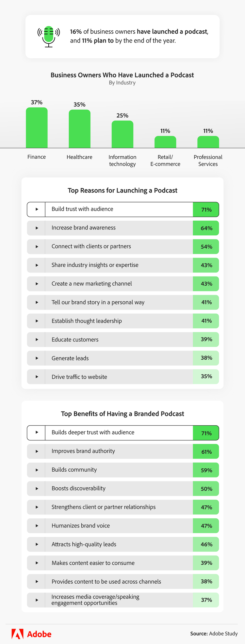
Task: Click the 35% badge for Drive traffic
Action: [x=206, y=376]
